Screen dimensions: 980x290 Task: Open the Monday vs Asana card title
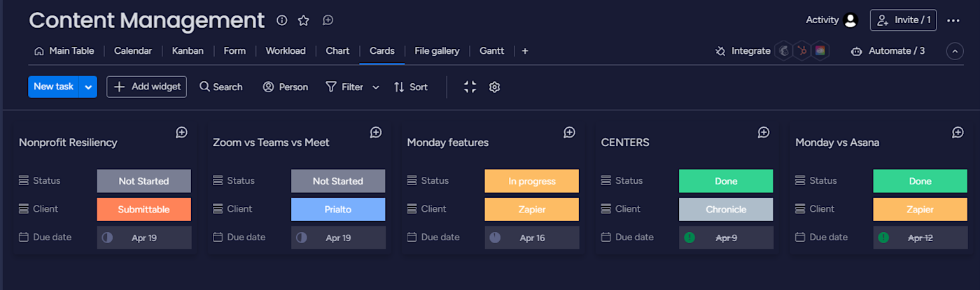[837, 143]
